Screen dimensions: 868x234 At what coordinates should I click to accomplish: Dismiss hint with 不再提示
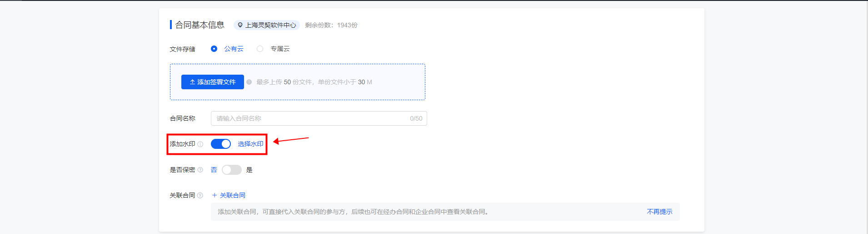pyautogui.click(x=659, y=212)
